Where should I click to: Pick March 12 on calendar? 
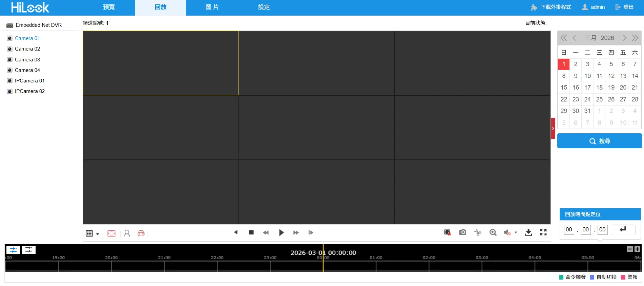tap(611, 76)
